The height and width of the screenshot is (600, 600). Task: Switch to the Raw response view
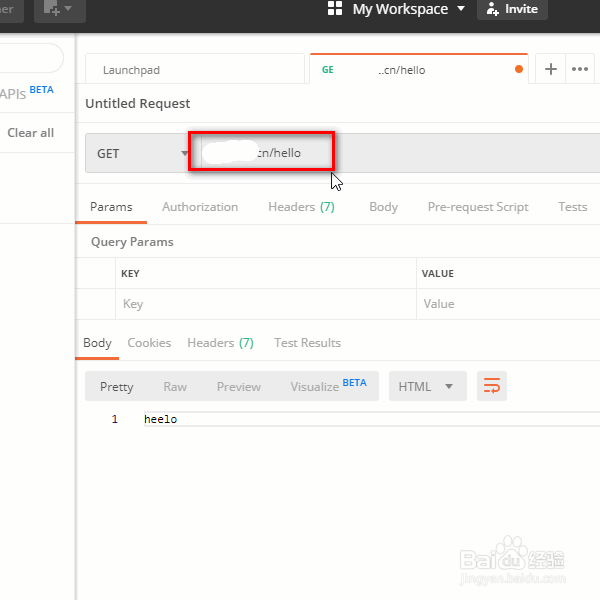coord(175,386)
